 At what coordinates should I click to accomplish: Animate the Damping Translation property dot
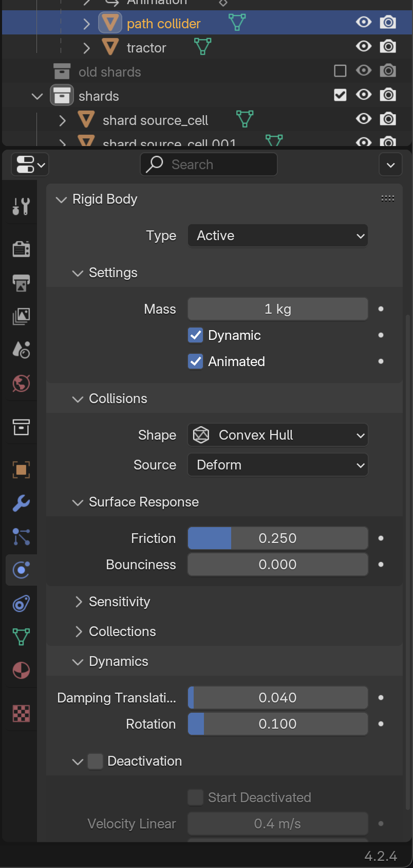pyautogui.click(x=381, y=698)
